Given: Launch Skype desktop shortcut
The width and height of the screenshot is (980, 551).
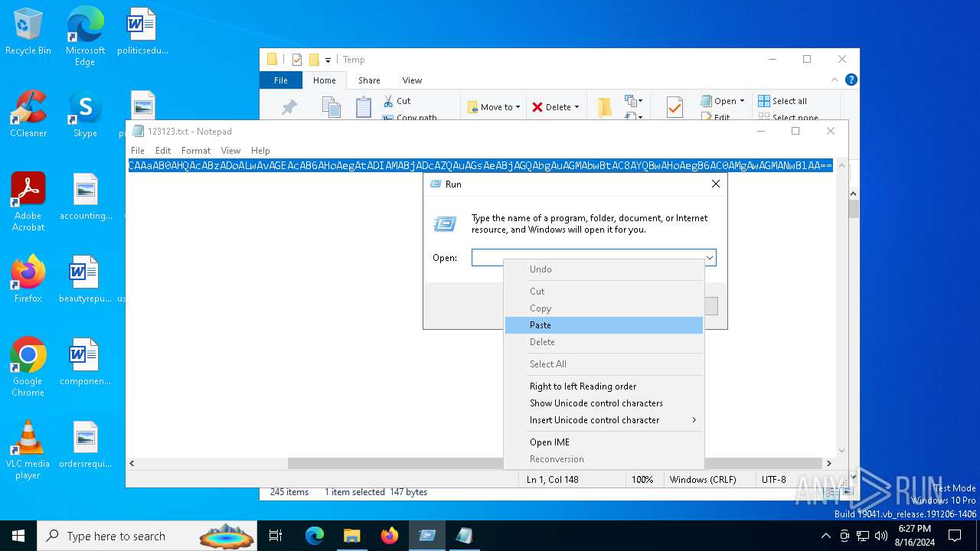Looking at the screenshot, I should [x=85, y=115].
